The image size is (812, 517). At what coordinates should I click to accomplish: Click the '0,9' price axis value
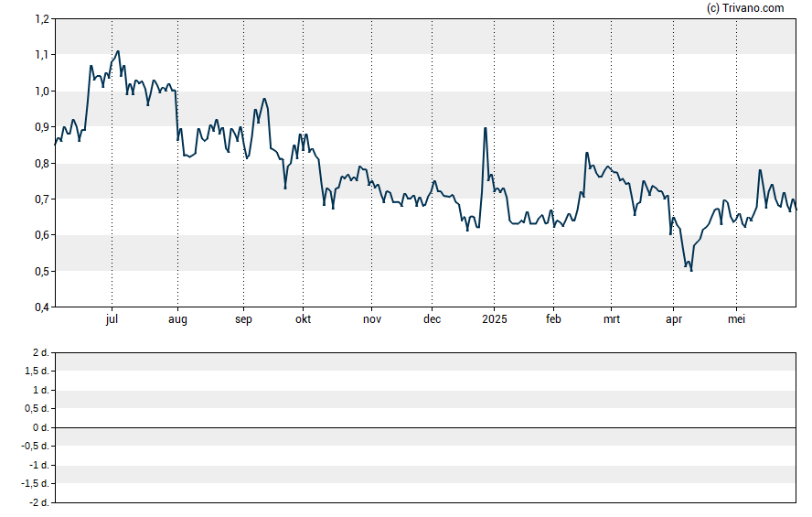(x=42, y=127)
